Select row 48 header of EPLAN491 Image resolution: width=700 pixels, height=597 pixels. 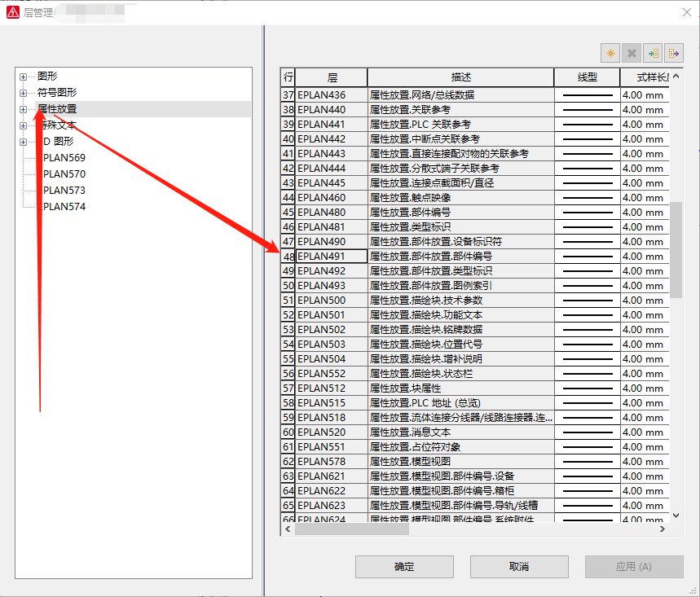[x=288, y=257]
